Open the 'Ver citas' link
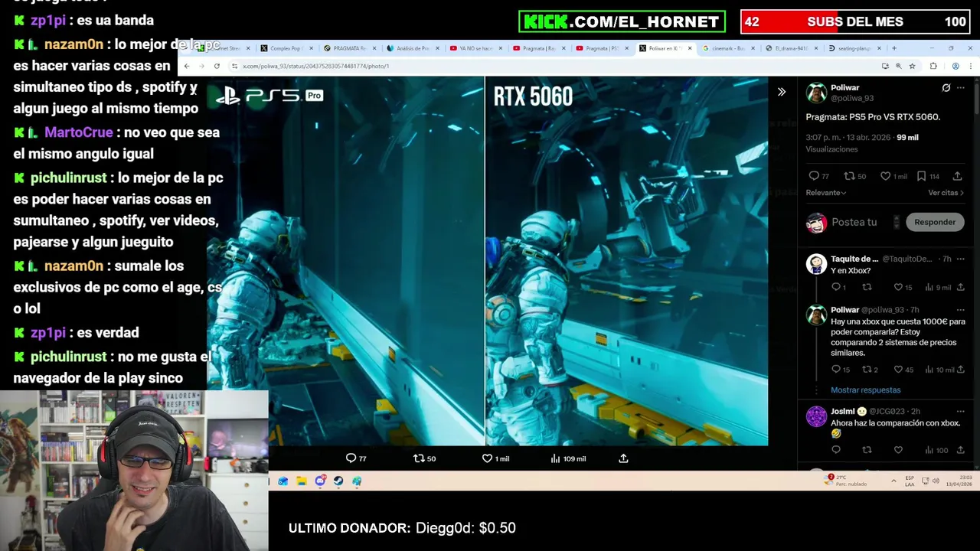This screenshot has height=551, width=980. pyautogui.click(x=946, y=193)
